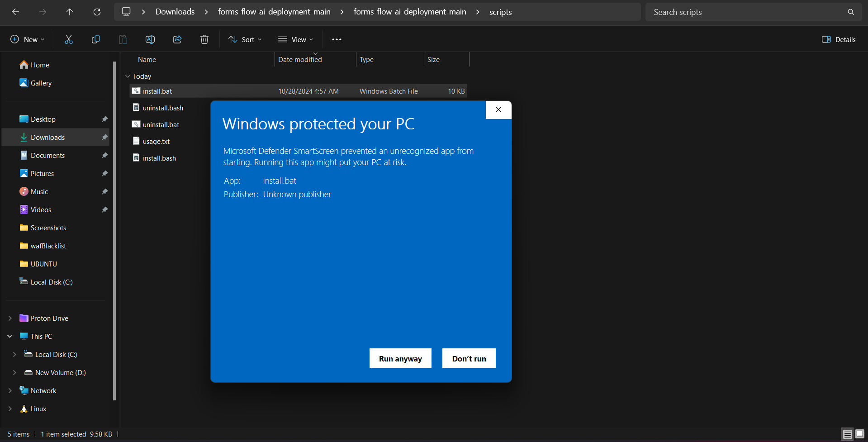
Task: Click the navigation pane scrollbar
Action: click(114, 231)
